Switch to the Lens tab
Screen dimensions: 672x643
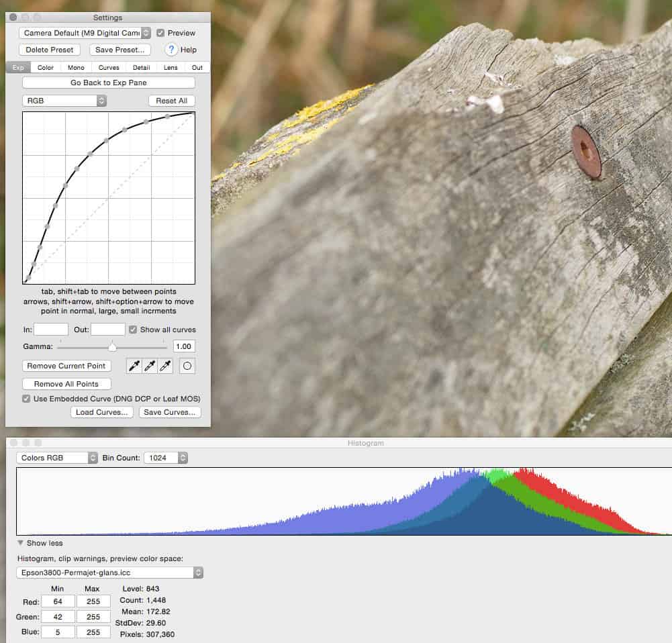coord(170,67)
